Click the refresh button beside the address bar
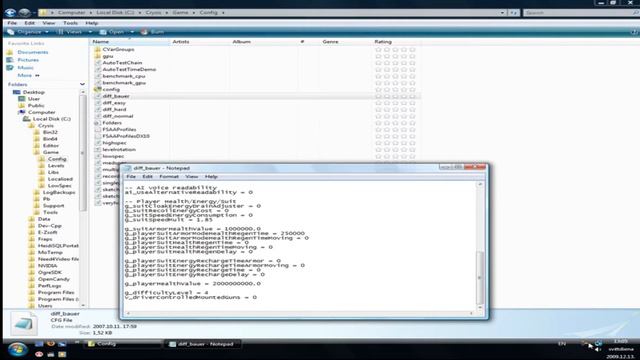This screenshot has width=640, height=360. tap(514, 13)
